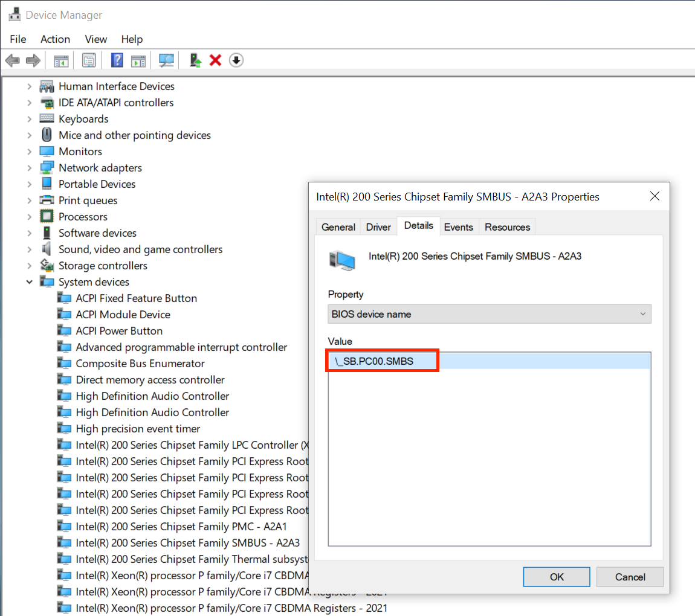Select the \_SB.PC00.SMBS value entry
Image resolution: width=695 pixels, height=616 pixels.
(x=382, y=361)
